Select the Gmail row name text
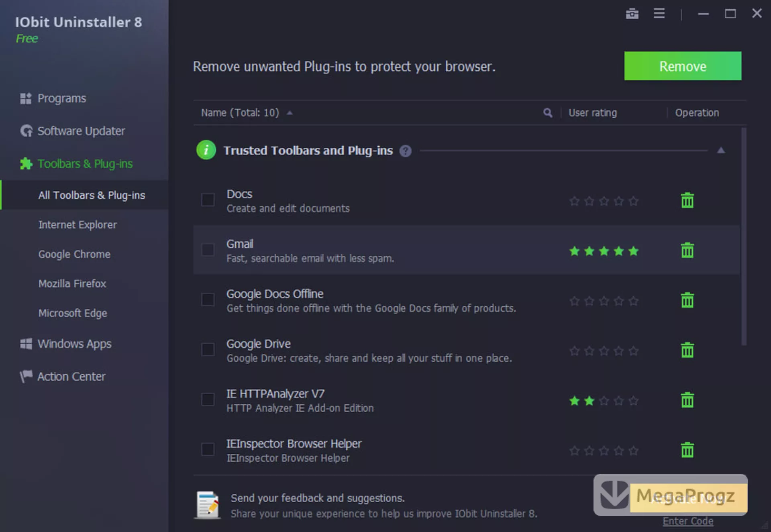Viewport: 771px width, 532px height. (x=240, y=244)
